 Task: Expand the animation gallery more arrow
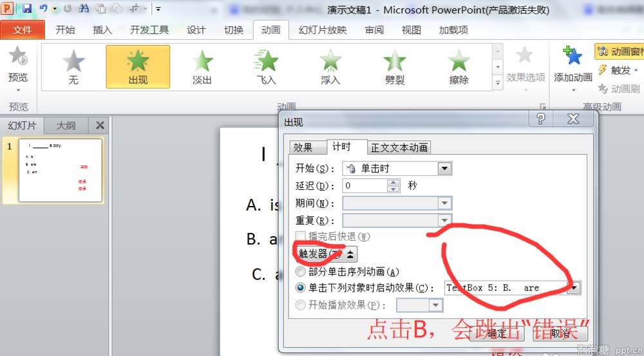(x=497, y=83)
